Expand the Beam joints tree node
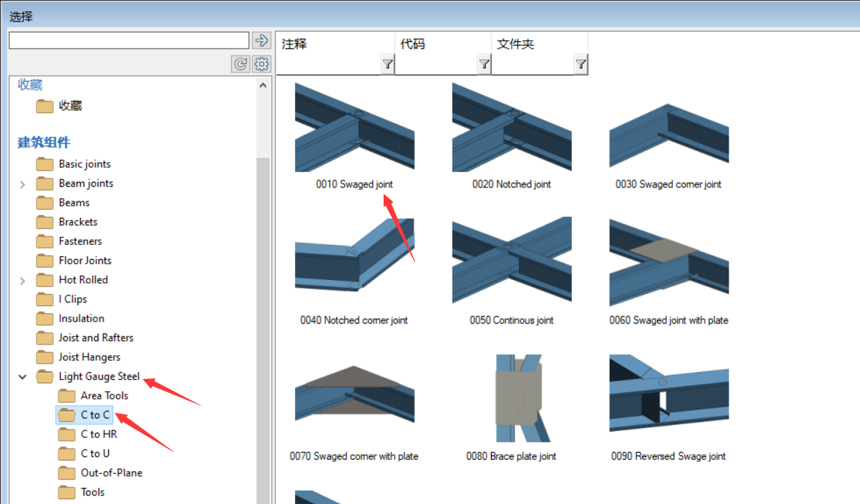 tap(22, 184)
